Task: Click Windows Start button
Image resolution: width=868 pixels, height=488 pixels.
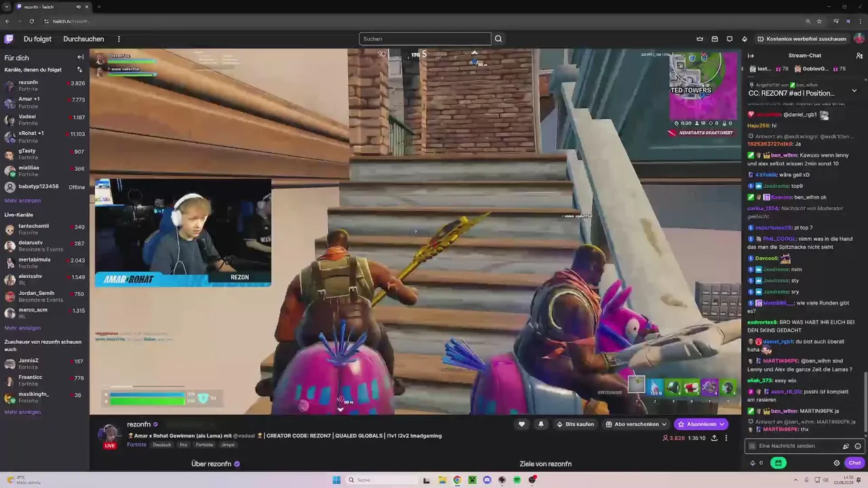Action: tap(336, 480)
